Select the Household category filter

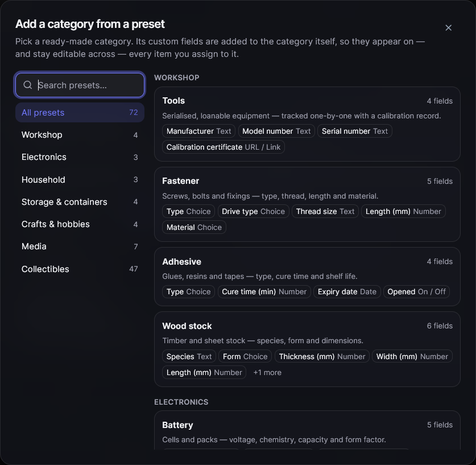click(x=80, y=179)
